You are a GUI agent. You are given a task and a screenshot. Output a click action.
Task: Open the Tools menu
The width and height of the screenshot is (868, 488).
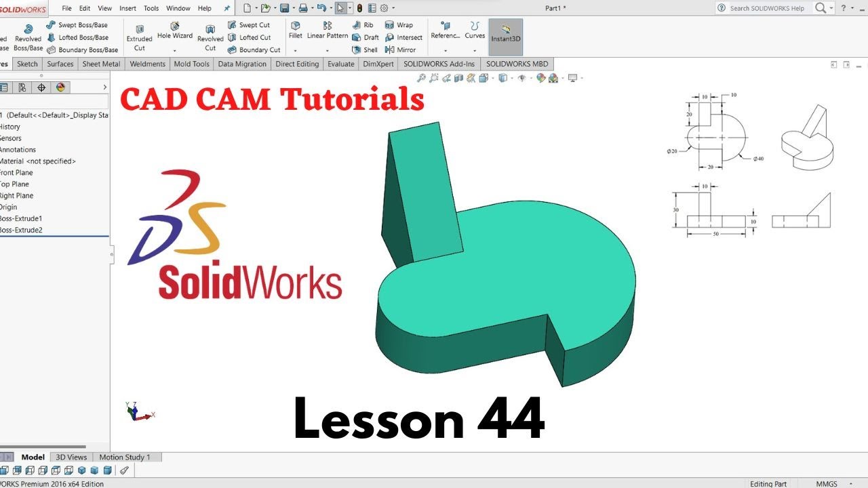(151, 8)
